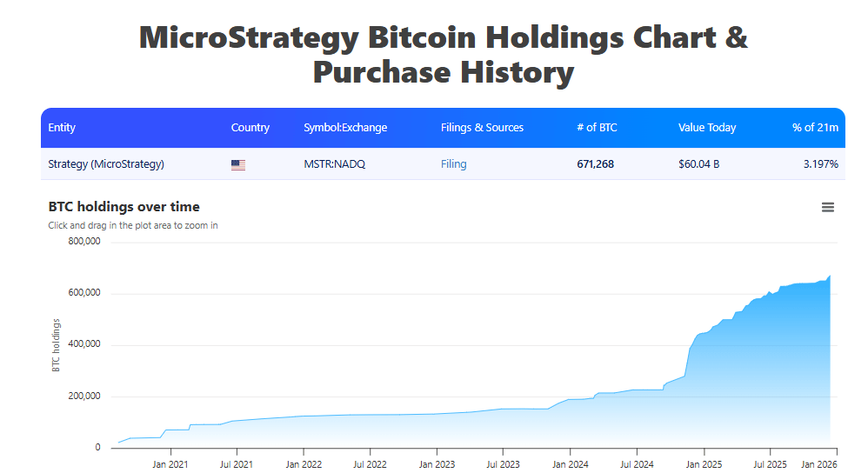Click the MSTR:NADQ ticker symbol cell
This screenshot has height=473, width=868.
point(335,164)
